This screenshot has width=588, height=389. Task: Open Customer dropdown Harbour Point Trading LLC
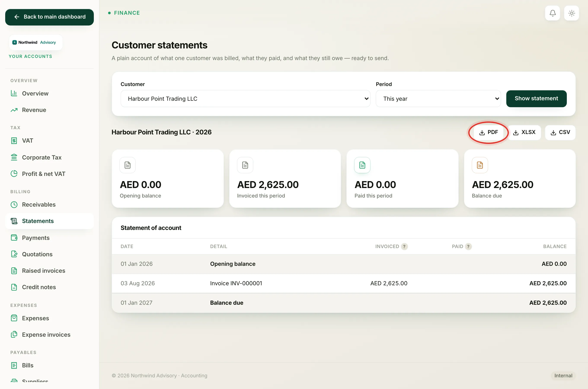click(x=245, y=99)
